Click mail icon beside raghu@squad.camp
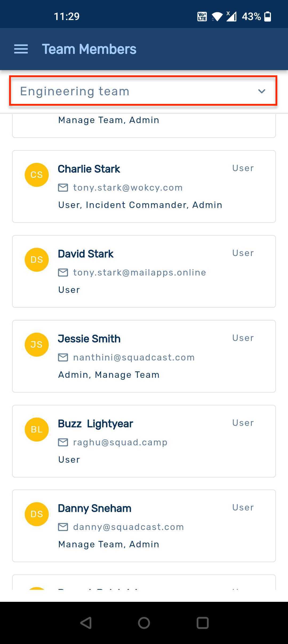This screenshot has height=644, width=288. (63, 442)
